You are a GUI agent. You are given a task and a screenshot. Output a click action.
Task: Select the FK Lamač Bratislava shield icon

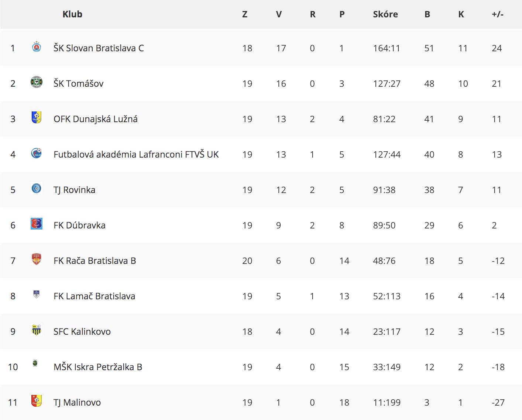tap(36, 295)
